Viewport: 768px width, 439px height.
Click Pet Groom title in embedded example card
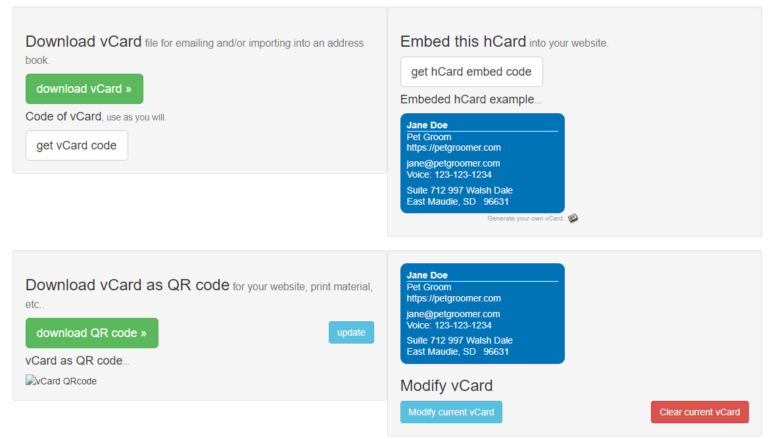click(429, 137)
